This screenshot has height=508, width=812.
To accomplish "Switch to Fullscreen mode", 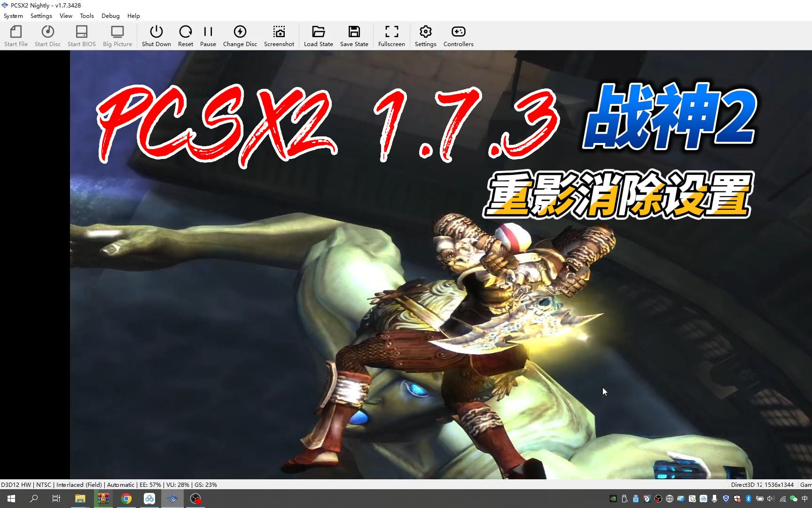I will (x=391, y=36).
